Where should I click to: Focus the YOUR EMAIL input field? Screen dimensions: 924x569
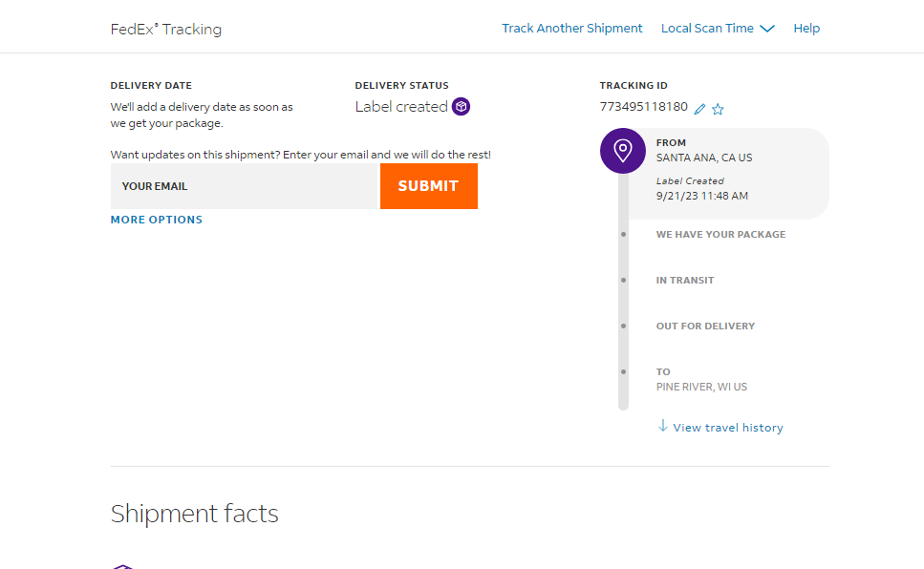coord(244,186)
